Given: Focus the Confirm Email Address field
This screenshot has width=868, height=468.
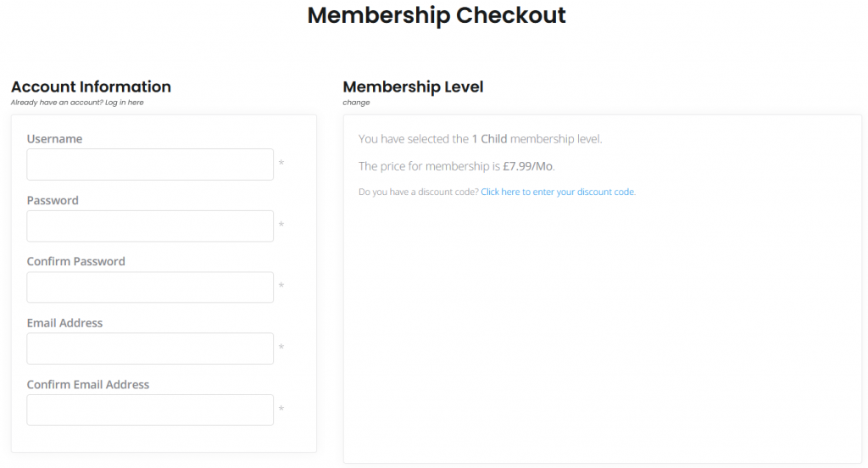Looking at the screenshot, I should (150, 410).
